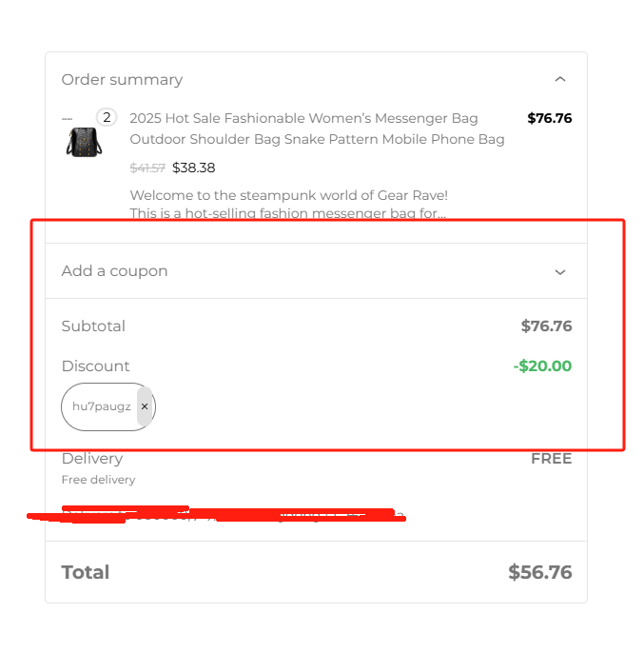Click the product's $76.76 line total
The height and width of the screenshot is (653, 644).
[549, 118]
